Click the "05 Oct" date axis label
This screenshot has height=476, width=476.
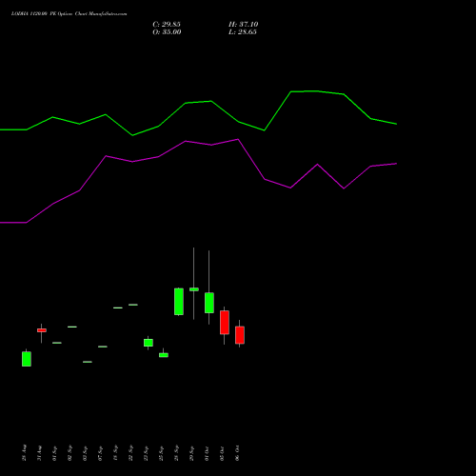(223, 453)
